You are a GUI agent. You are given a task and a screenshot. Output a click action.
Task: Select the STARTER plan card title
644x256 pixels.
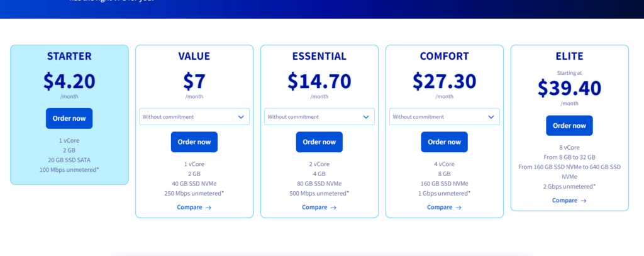coord(69,57)
